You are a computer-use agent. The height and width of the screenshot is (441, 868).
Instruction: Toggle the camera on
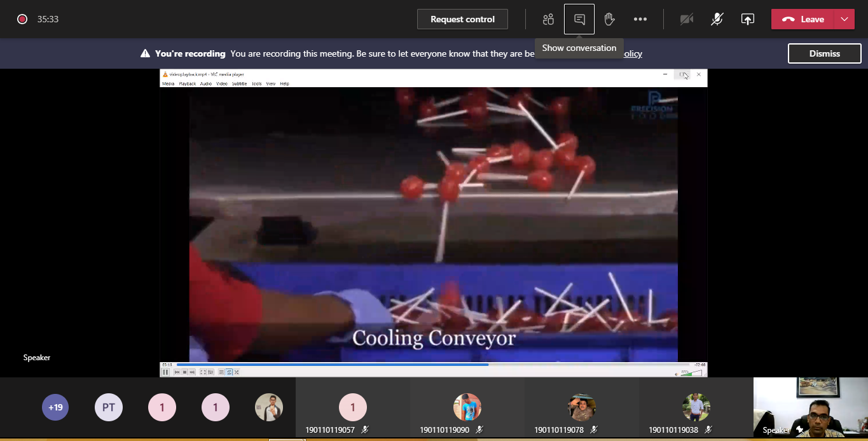point(686,19)
